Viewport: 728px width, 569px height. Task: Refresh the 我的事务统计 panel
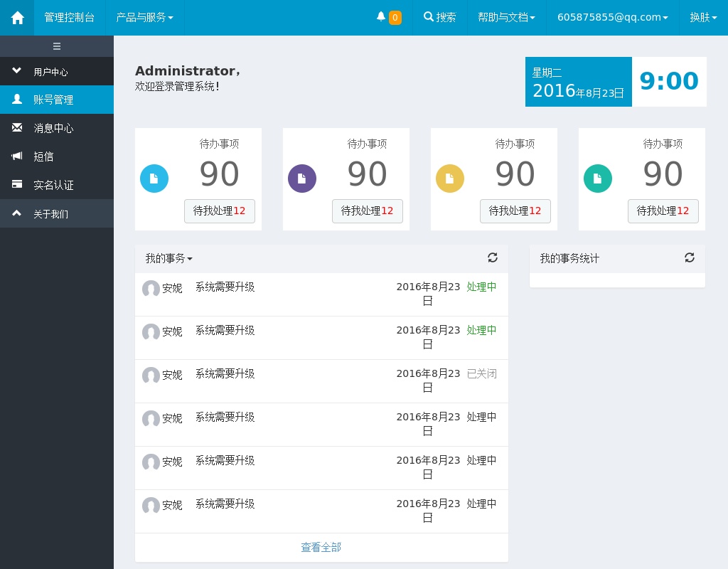690,258
